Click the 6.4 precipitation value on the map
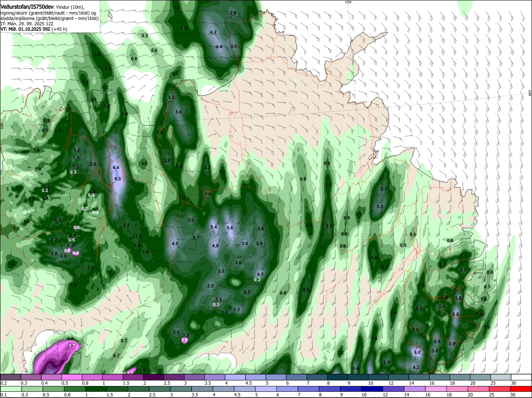 point(116,167)
